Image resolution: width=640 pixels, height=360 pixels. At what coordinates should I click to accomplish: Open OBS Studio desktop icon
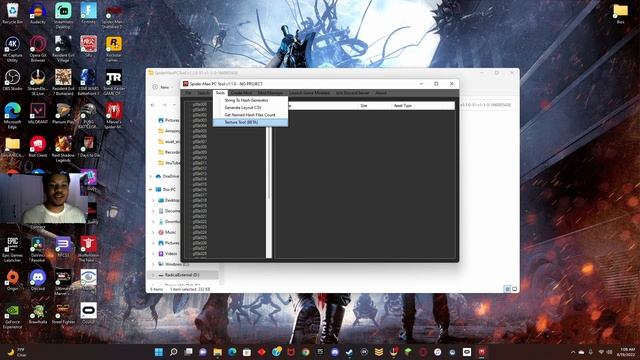(x=12, y=80)
